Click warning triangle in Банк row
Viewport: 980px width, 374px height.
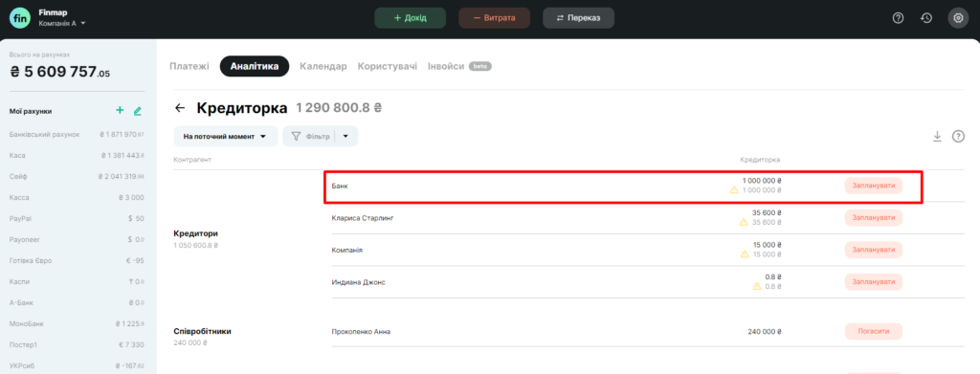pyautogui.click(x=734, y=189)
